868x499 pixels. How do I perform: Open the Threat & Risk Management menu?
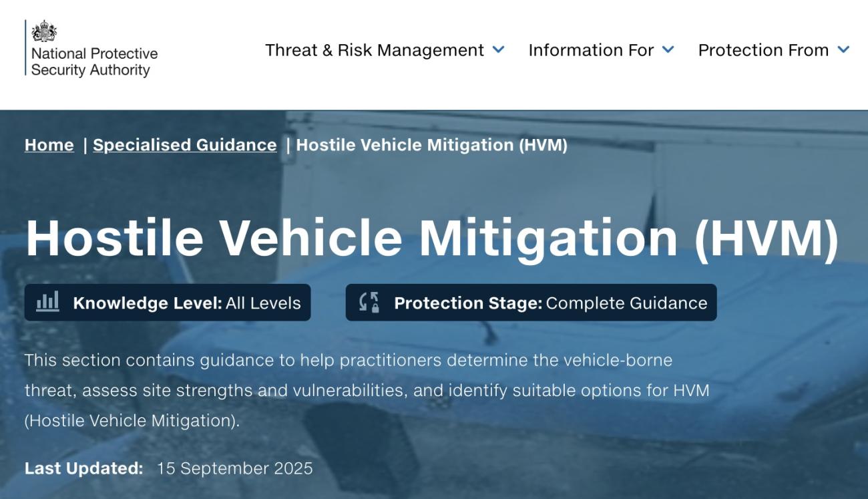point(374,49)
